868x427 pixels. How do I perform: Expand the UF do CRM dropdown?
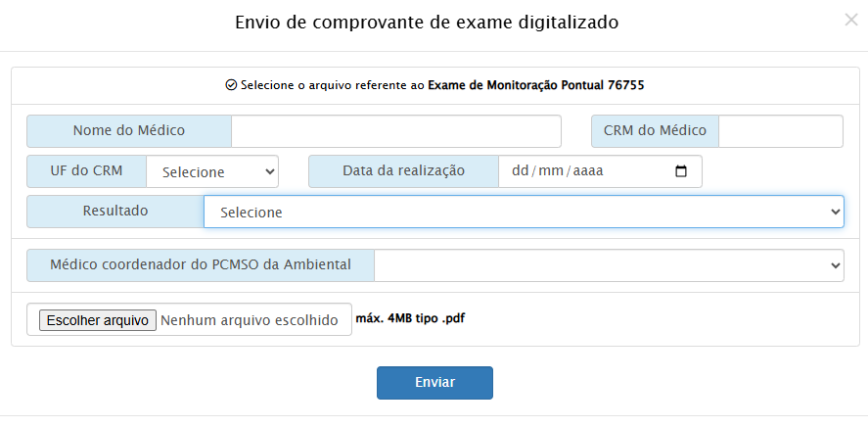(212, 171)
